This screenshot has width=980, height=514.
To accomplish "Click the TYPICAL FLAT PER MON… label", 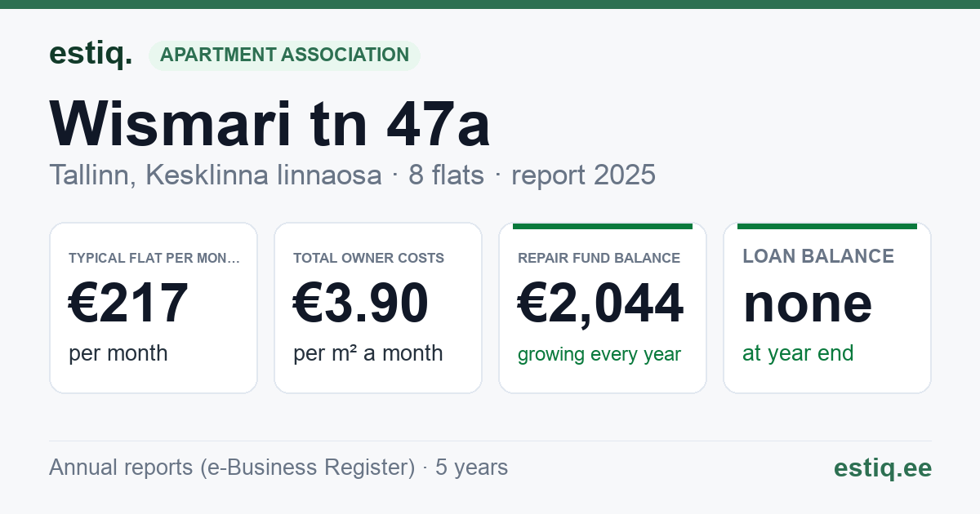I will click(x=154, y=258).
